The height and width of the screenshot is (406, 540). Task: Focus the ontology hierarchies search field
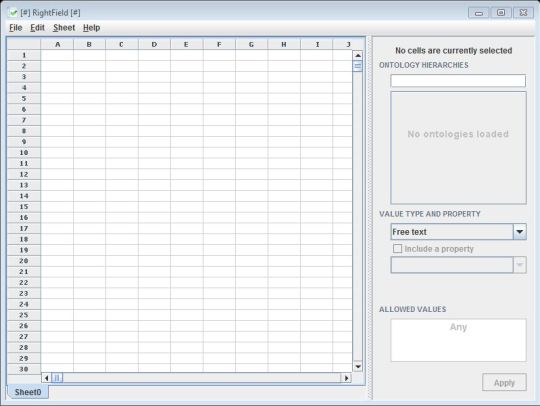coord(458,81)
